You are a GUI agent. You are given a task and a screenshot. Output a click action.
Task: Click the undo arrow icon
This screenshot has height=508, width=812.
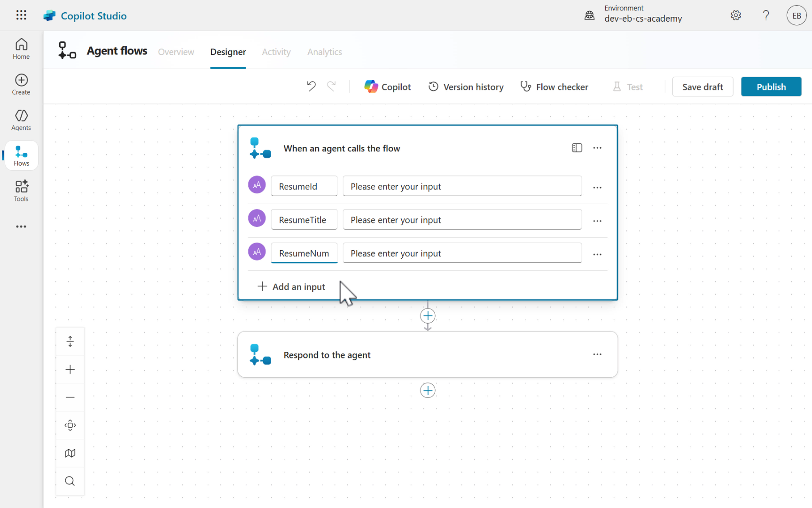[x=311, y=87]
